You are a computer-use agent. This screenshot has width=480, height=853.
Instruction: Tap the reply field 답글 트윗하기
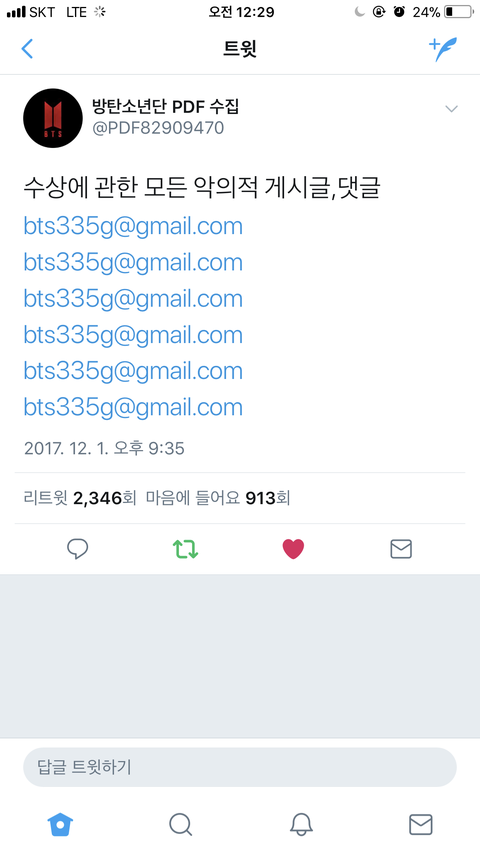pos(239,767)
